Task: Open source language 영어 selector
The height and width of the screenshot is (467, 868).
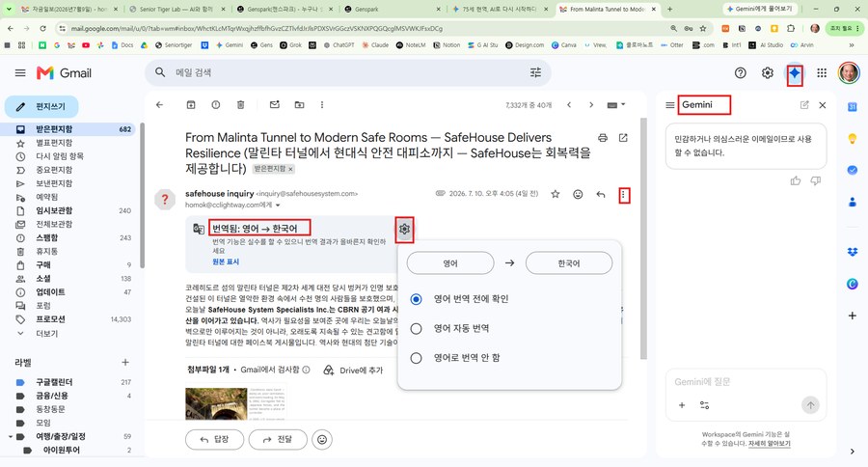Action: pyautogui.click(x=450, y=263)
